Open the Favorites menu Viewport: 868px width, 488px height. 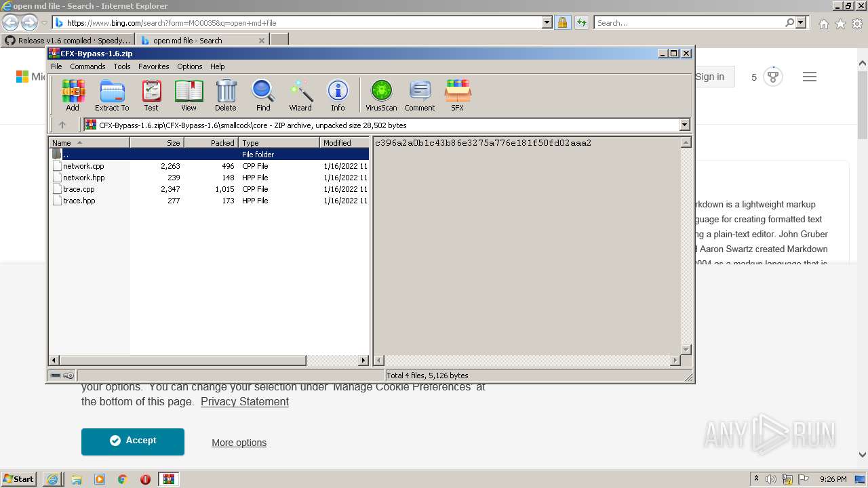154,66
